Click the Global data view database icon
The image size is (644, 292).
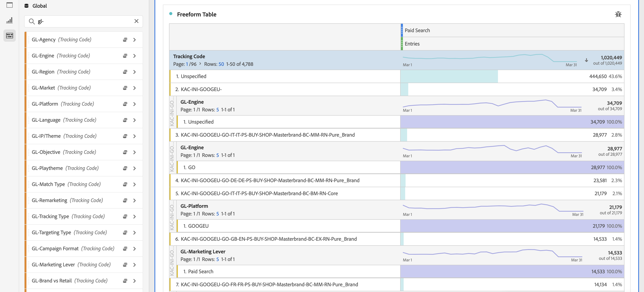point(26,6)
